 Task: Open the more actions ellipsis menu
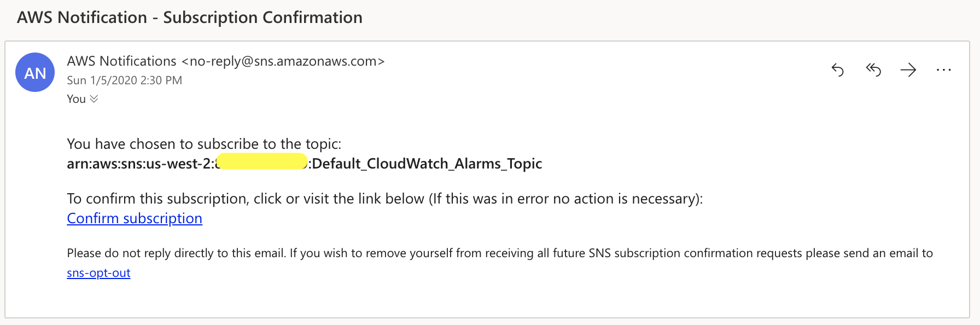tap(943, 70)
